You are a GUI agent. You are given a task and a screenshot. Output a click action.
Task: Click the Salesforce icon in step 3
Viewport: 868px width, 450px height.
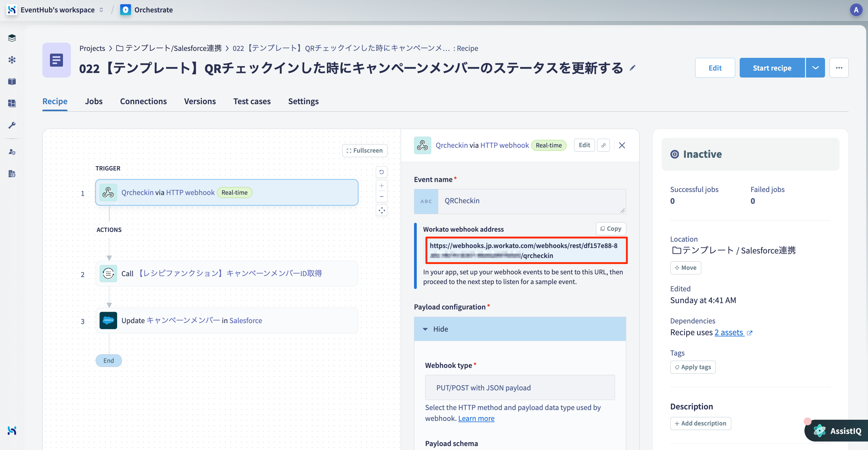tap(108, 320)
